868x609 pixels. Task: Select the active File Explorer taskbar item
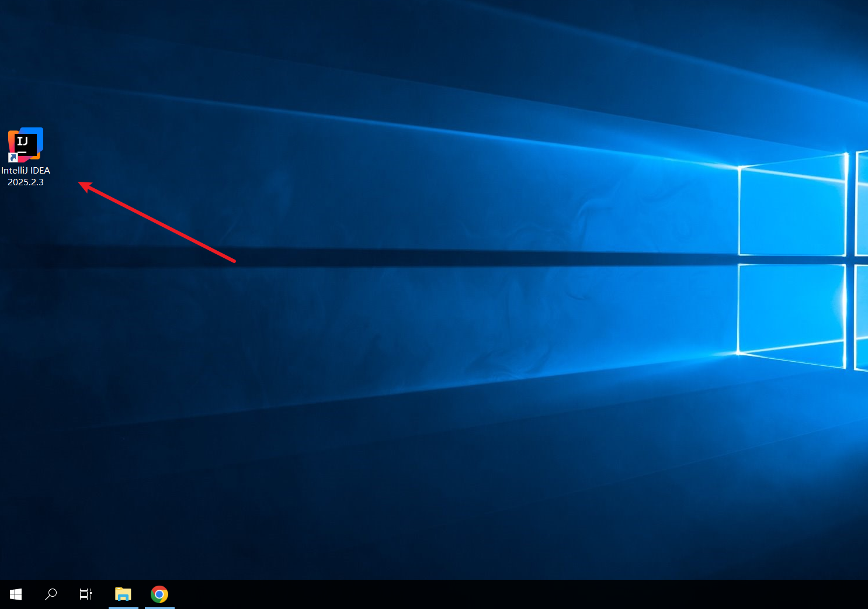(x=123, y=594)
